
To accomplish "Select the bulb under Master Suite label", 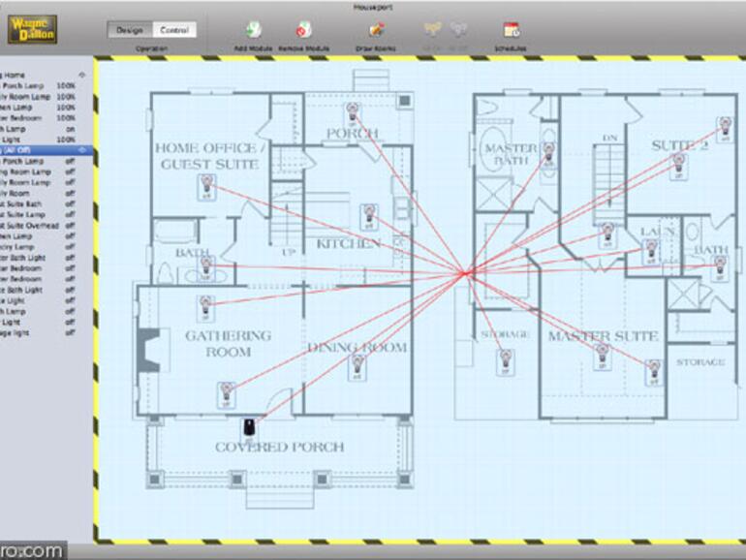I will coord(603,357).
